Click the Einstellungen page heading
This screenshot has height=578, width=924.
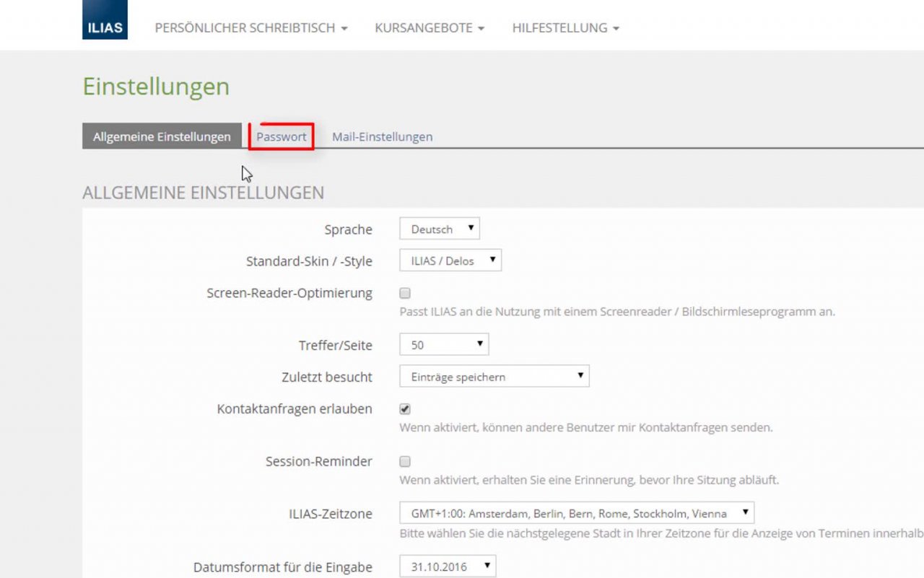click(x=156, y=87)
